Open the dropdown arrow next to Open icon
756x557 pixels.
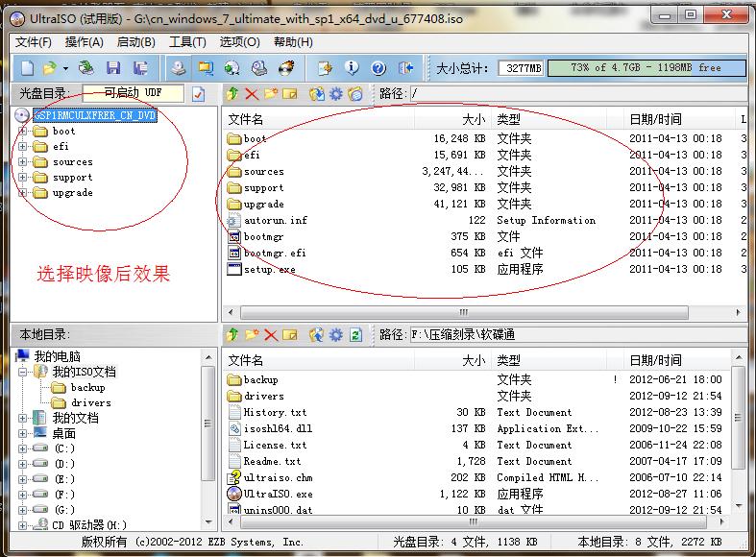pos(65,68)
